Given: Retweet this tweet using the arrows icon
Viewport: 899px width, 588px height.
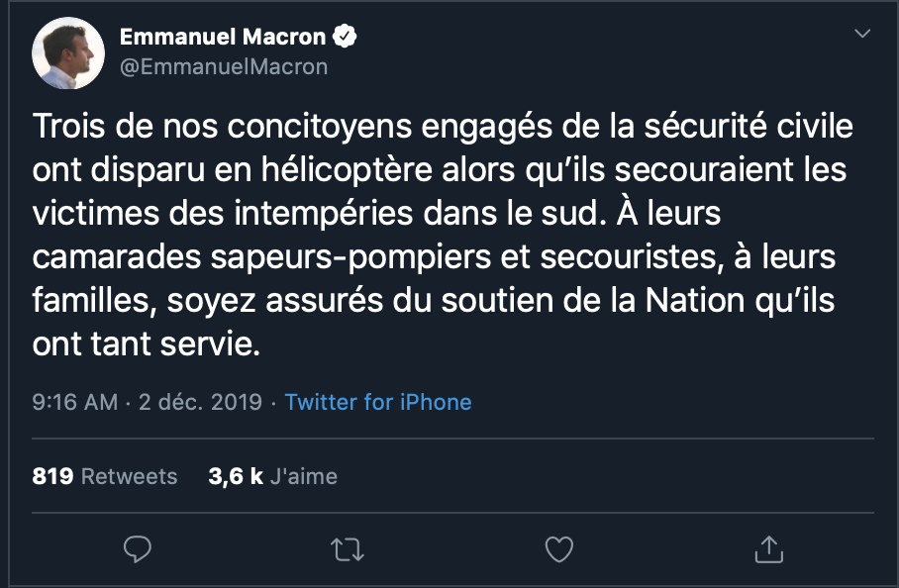Looking at the screenshot, I should click(x=348, y=548).
